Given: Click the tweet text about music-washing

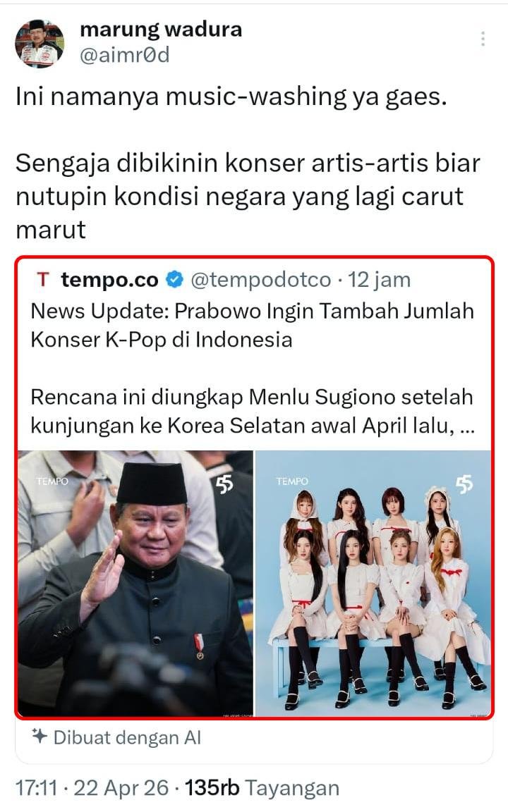Looking at the screenshot, I should (x=248, y=163).
